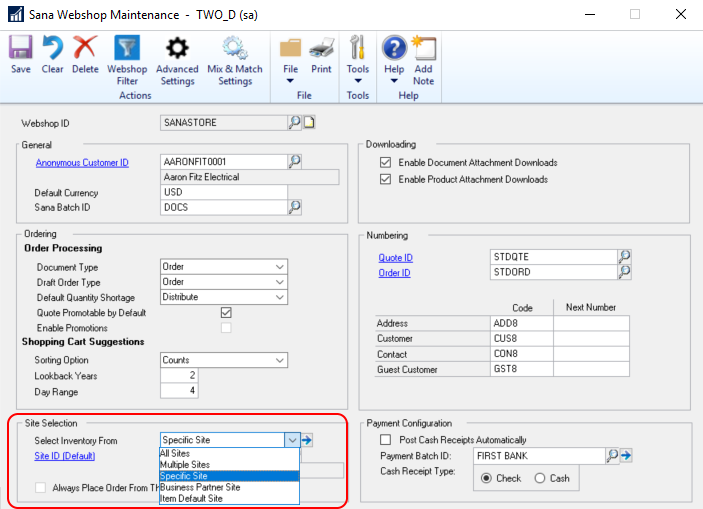
Task: Expand Document Type dropdown
Action: (280, 267)
